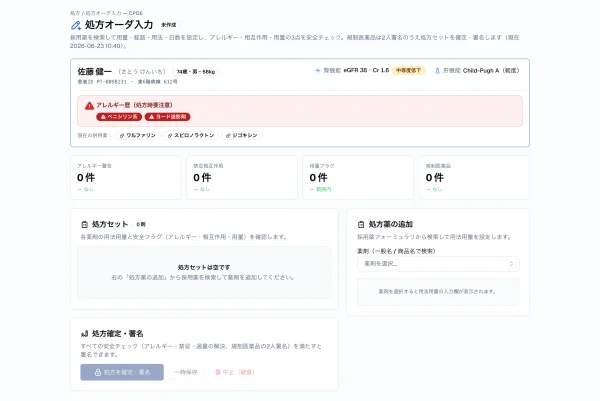The width and height of the screenshot is (600, 401).
Task: Click the eGFR 38 · Cr 1.6 value
Action: point(366,70)
